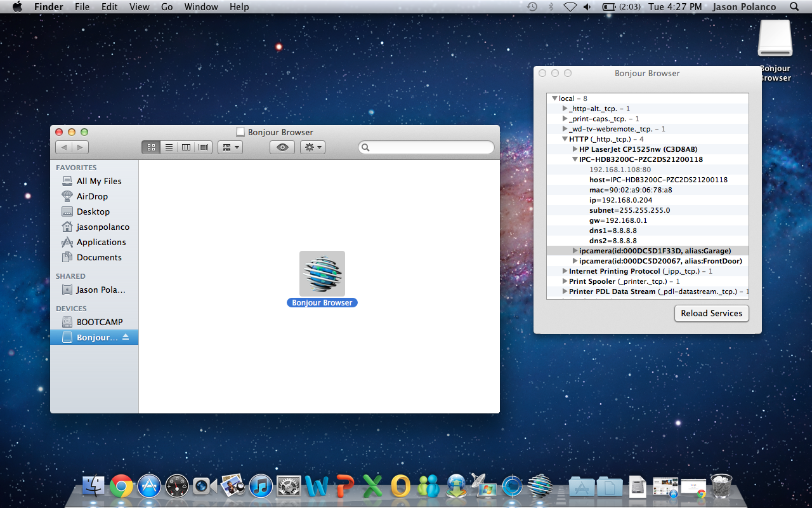Expand the _http-alt._tcp. service
The image size is (812, 508).
(565, 109)
